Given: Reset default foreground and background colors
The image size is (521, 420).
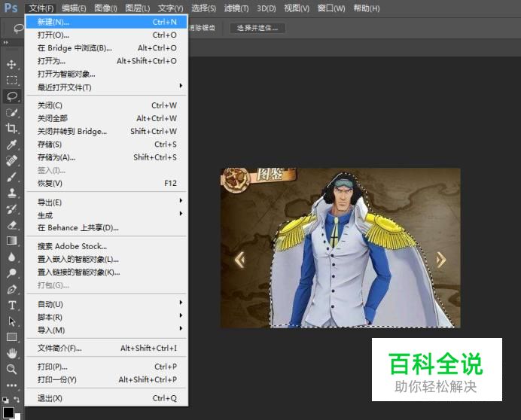Looking at the screenshot, I should point(6,400).
